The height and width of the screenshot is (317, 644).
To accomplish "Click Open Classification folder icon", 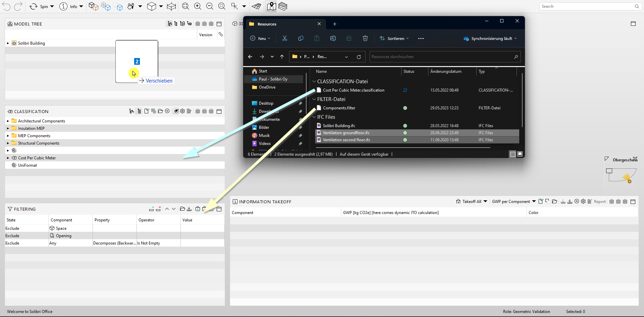I will pos(160,111).
